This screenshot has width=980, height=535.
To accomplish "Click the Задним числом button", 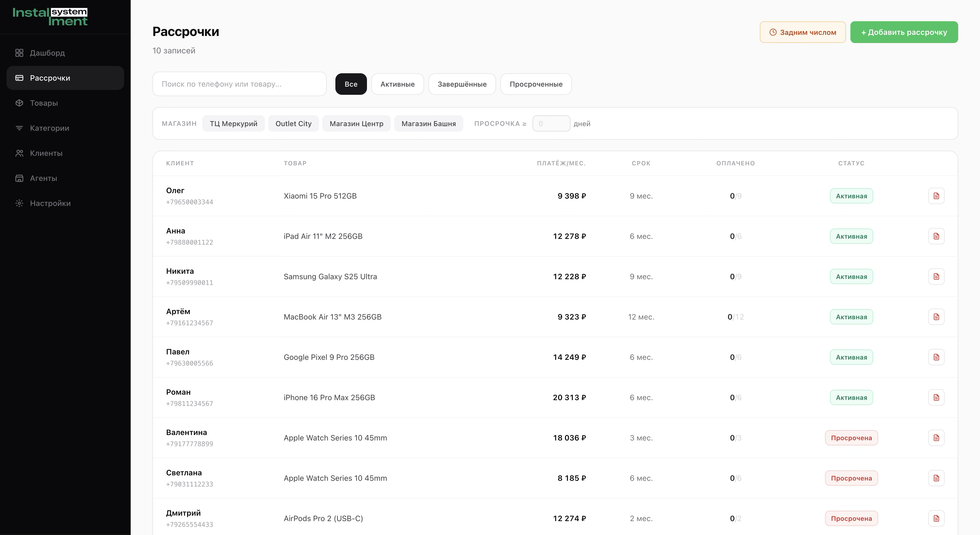I will point(802,32).
